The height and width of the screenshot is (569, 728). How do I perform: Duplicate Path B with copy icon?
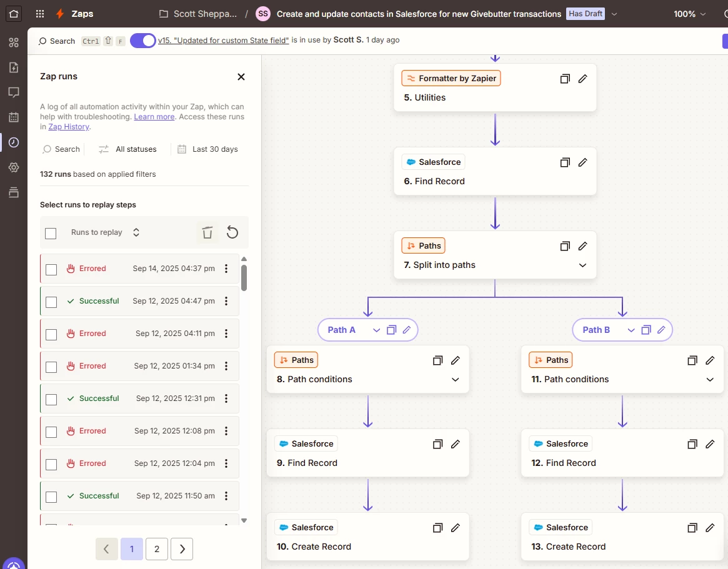646,330
